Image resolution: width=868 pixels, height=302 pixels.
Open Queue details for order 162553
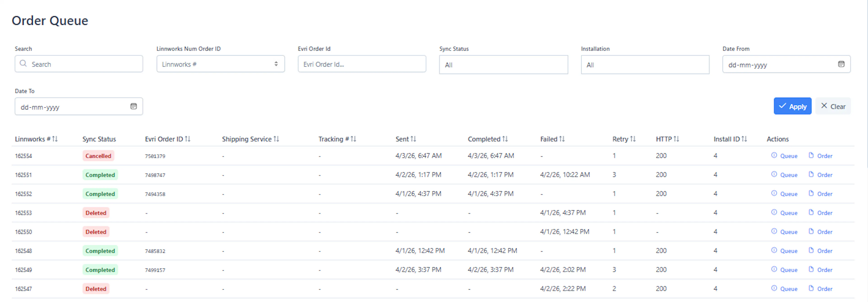[x=784, y=213]
